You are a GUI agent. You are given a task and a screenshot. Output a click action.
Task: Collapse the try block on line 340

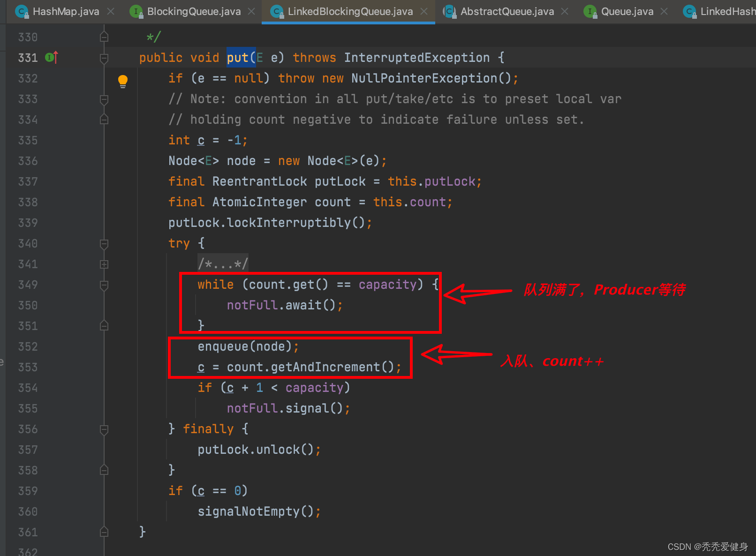(x=104, y=244)
